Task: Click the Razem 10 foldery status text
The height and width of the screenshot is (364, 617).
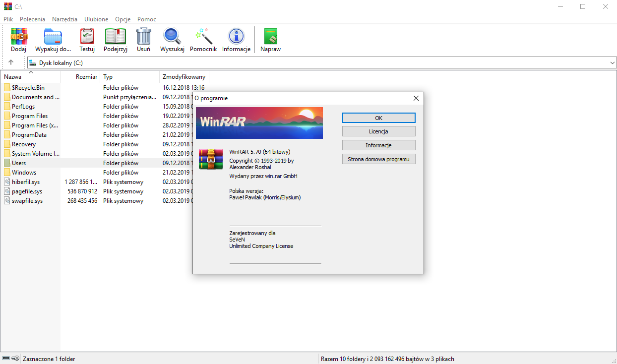Action: coord(387,359)
